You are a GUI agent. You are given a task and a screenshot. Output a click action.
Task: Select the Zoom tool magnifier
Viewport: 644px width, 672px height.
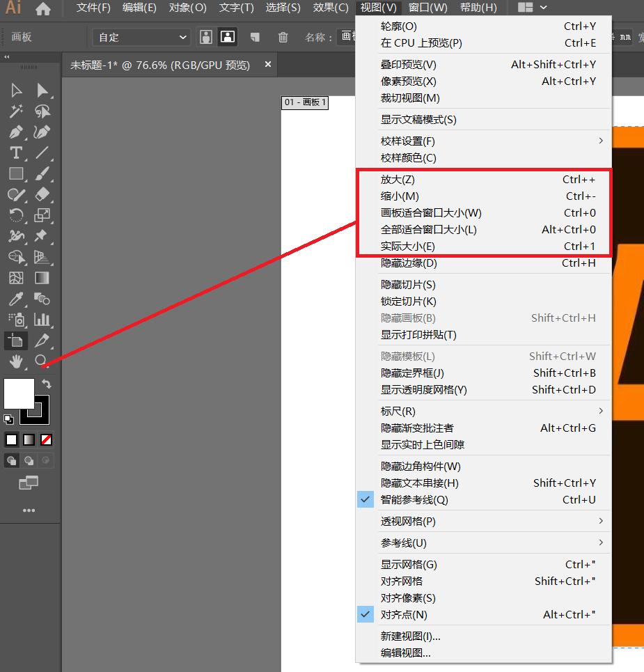coord(42,361)
